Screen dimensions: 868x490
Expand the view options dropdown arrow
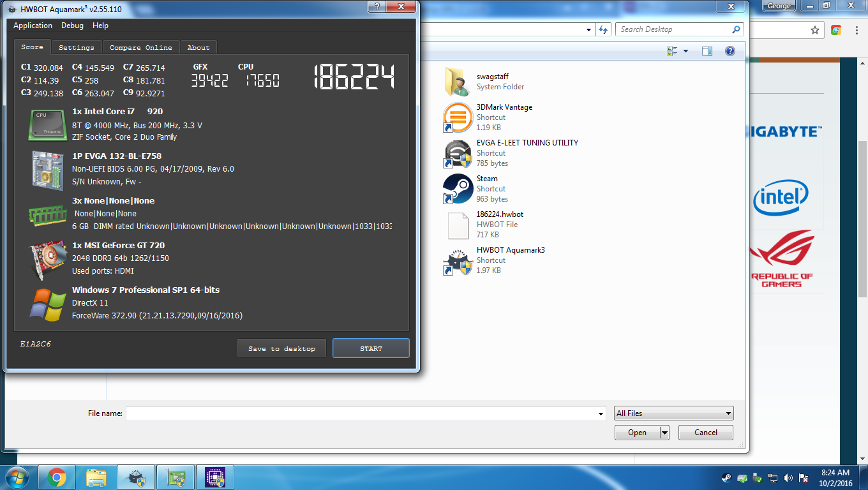(x=686, y=51)
